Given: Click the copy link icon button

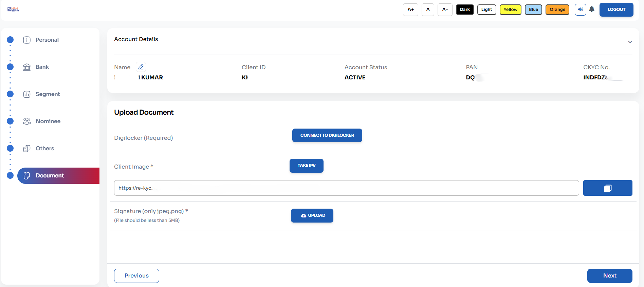Looking at the screenshot, I should tap(608, 188).
